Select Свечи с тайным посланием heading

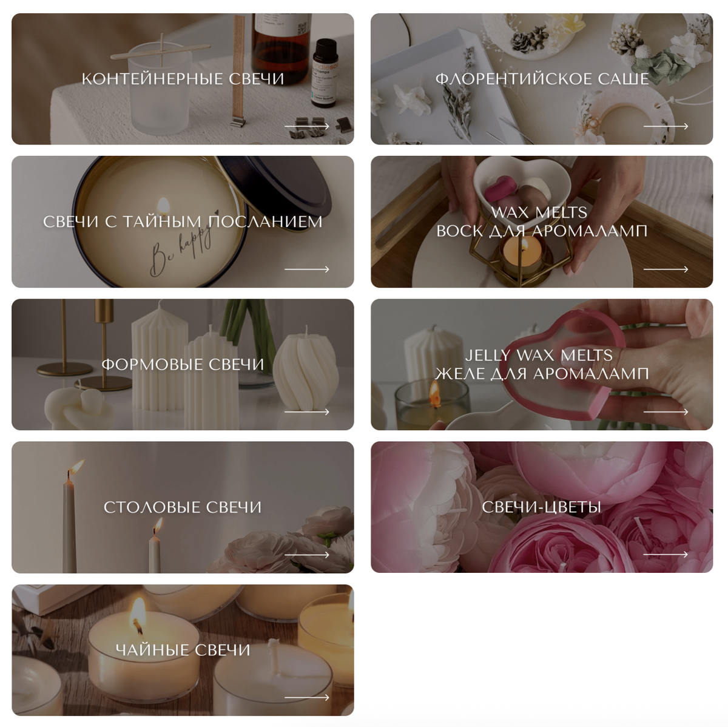pyautogui.click(x=183, y=221)
